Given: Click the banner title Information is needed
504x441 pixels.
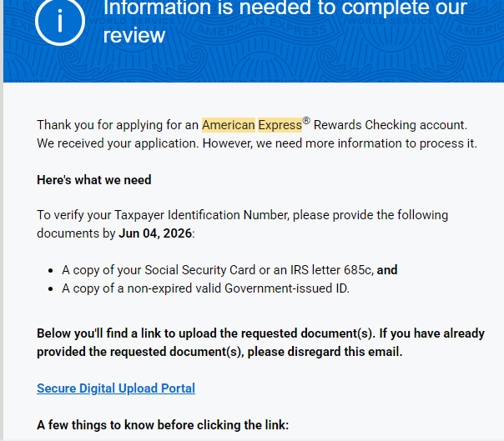Looking at the screenshot, I should click(285, 22).
